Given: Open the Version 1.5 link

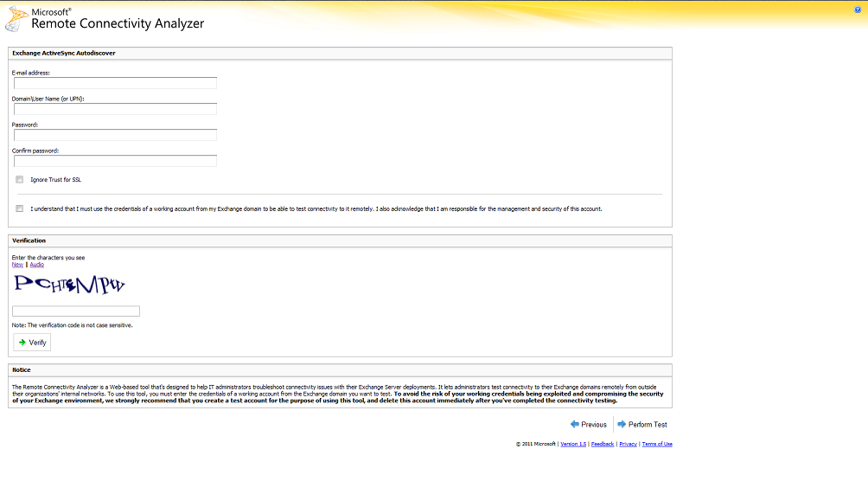Looking at the screenshot, I should 573,444.
